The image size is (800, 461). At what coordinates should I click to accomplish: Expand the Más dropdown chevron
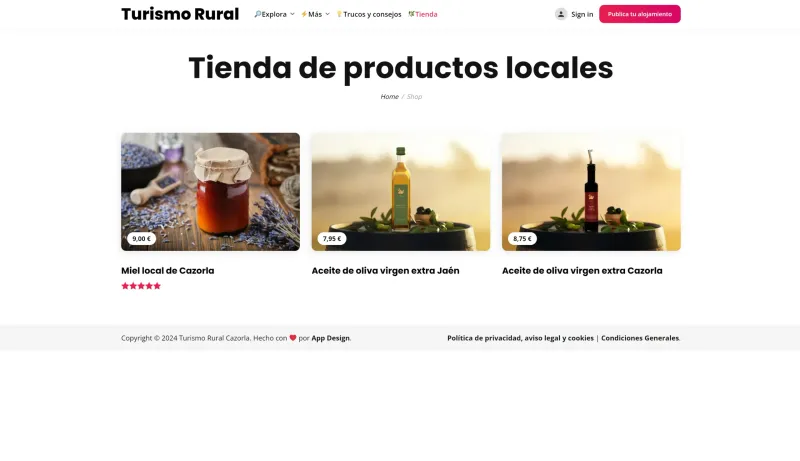[328, 14]
